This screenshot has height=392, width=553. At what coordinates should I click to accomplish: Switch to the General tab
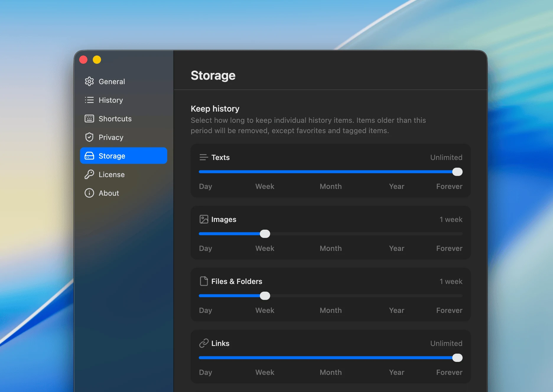[x=112, y=81]
